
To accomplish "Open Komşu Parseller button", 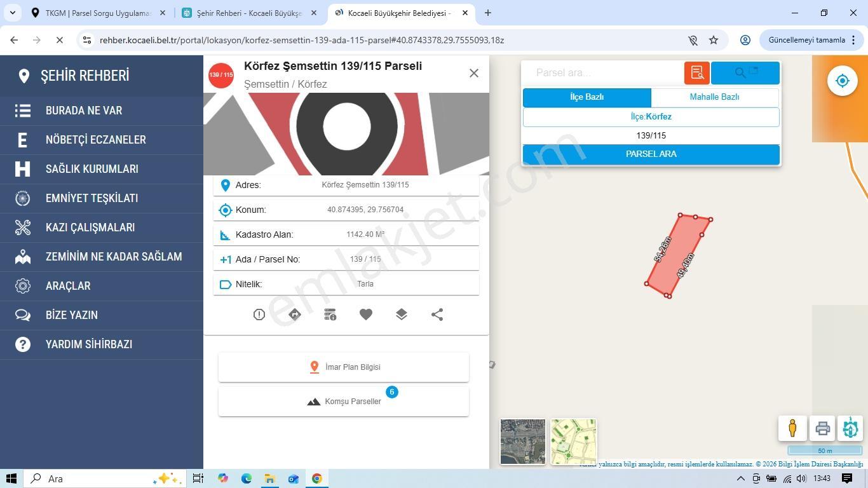I will pyautogui.click(x=344, y=402).
